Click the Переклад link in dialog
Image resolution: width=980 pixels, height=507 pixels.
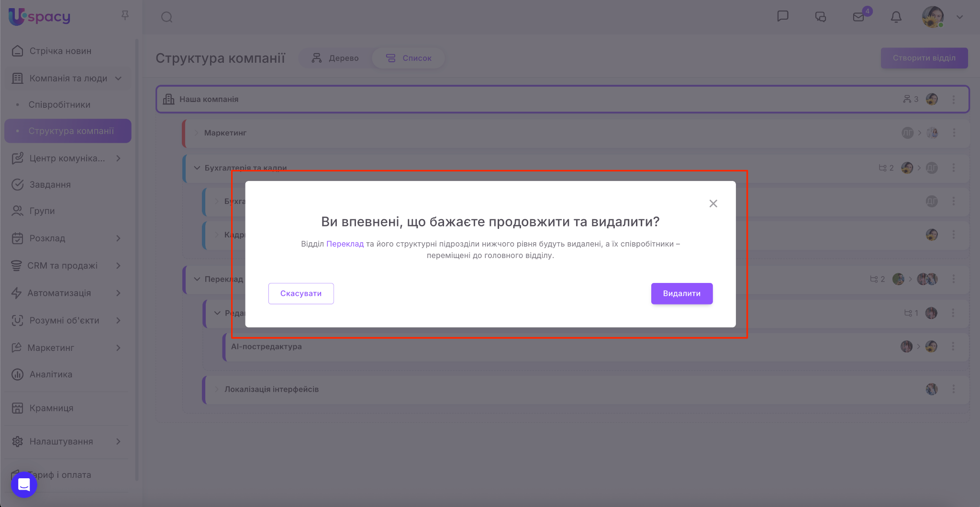click(x=345, y=244)
